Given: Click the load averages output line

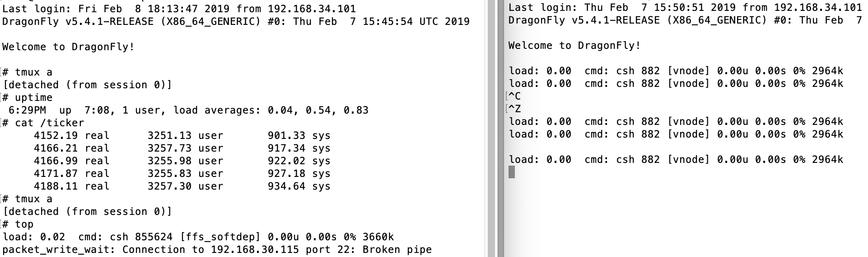Looking at the screenshot, I should click(x=188, y=110).
